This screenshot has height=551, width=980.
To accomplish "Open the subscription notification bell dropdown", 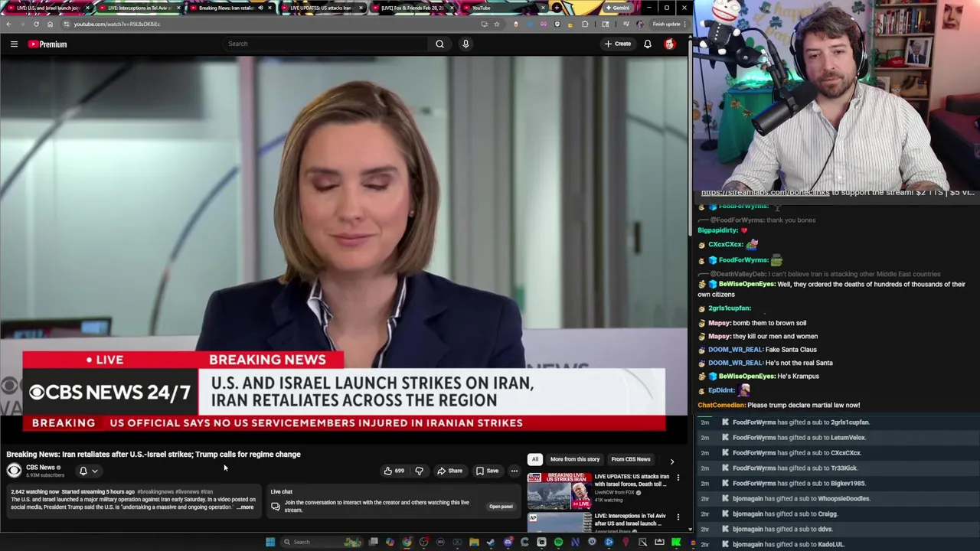I will pyautogui.click(x=88, y=471).
